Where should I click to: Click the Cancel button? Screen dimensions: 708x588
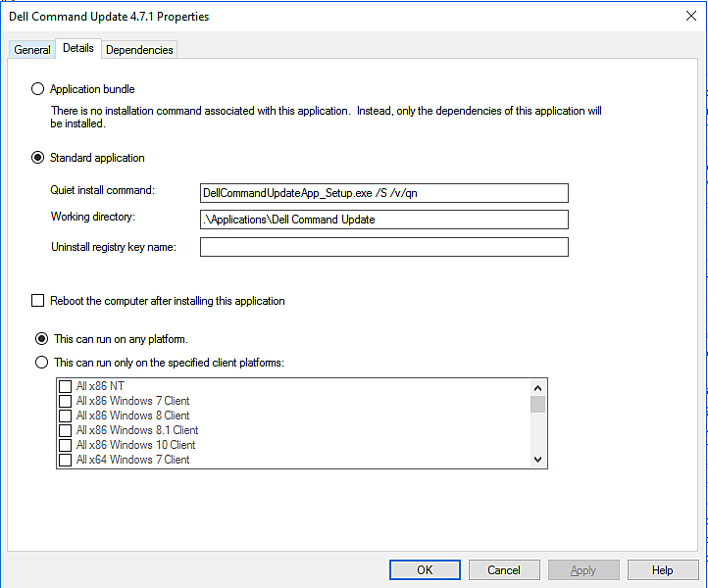(504, 570)
